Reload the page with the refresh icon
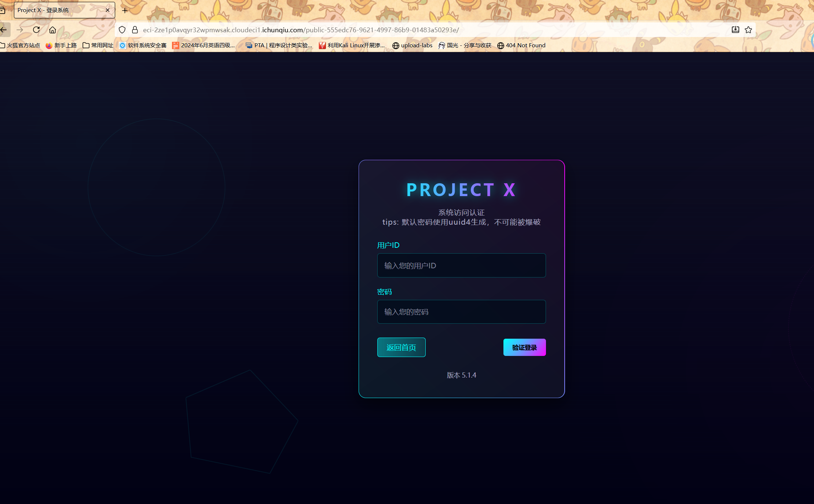The height and width of the screenshot is (504, 814). click(36, 30)
